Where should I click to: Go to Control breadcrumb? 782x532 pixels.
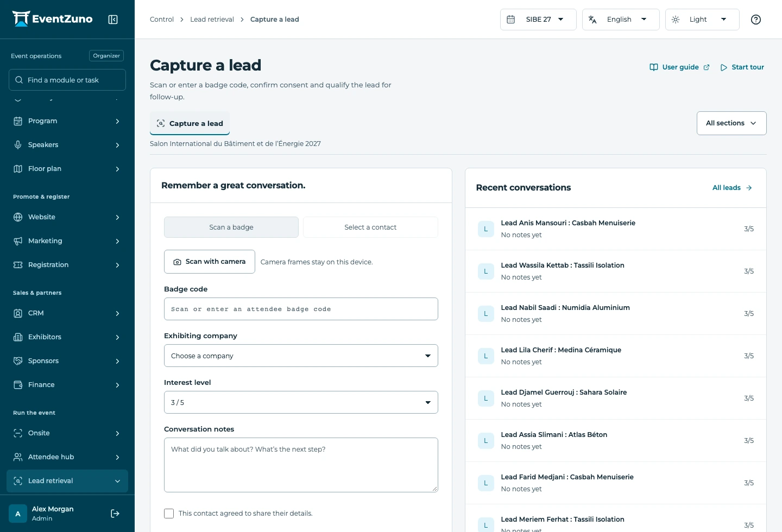click(x=162, y=20)
